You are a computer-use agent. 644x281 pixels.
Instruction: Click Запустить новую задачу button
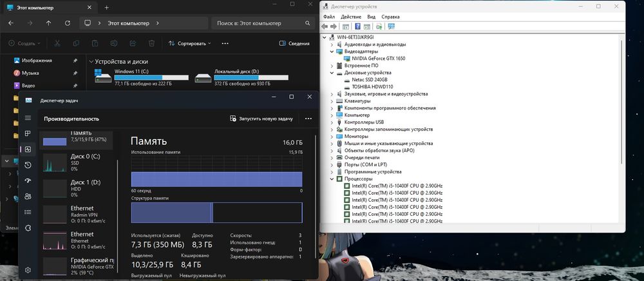pyautogui.click(x=262, y=119)
